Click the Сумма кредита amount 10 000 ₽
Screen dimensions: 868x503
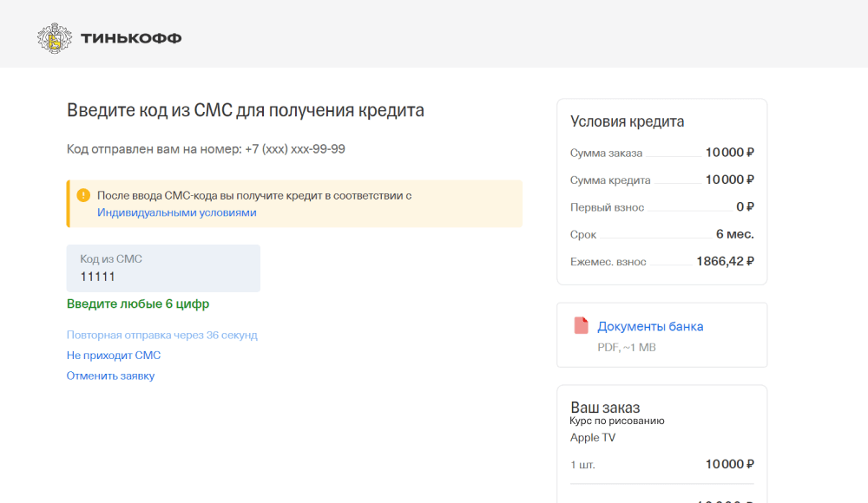pyautogui.click(x=729, y=180)
